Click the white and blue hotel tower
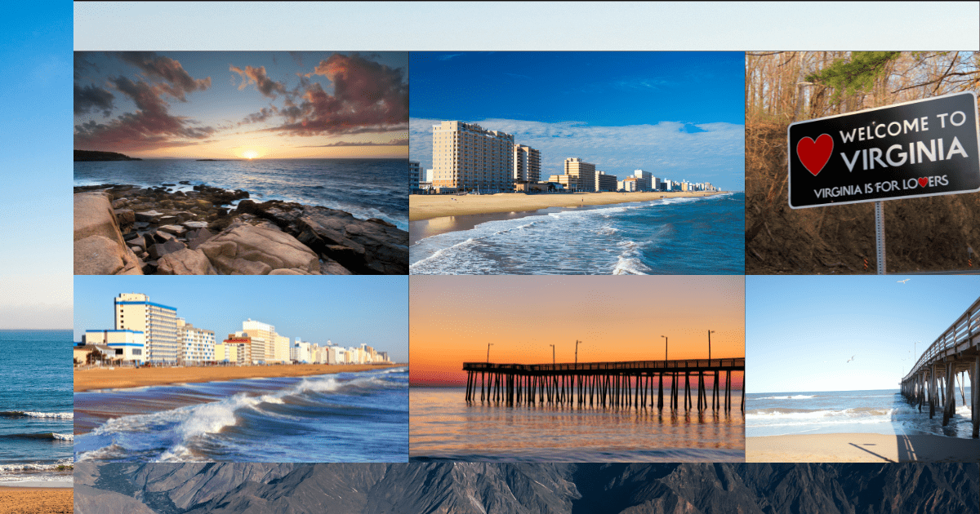Screen dimensions: 980x514 click(x=145, y=328)
